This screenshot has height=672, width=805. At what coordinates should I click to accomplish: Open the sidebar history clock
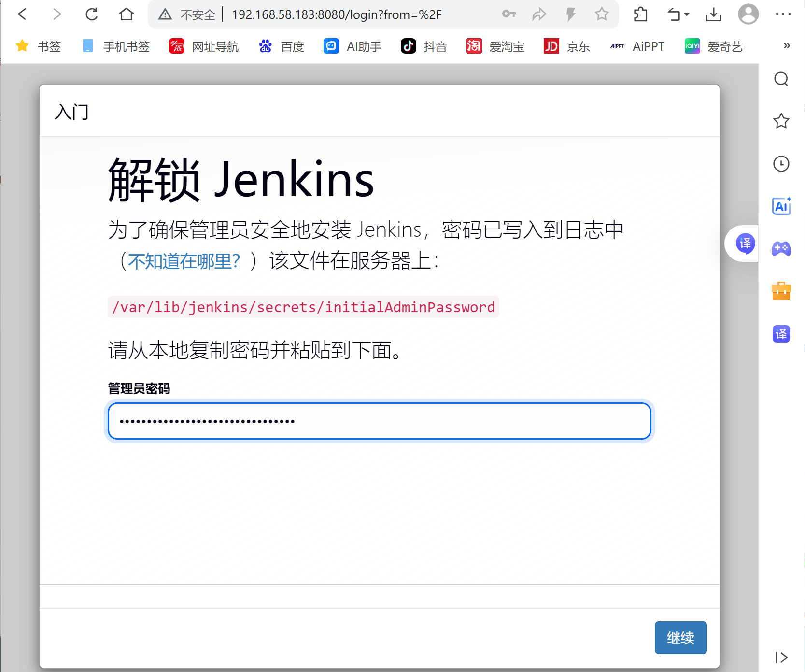click(x=781, y=164)
